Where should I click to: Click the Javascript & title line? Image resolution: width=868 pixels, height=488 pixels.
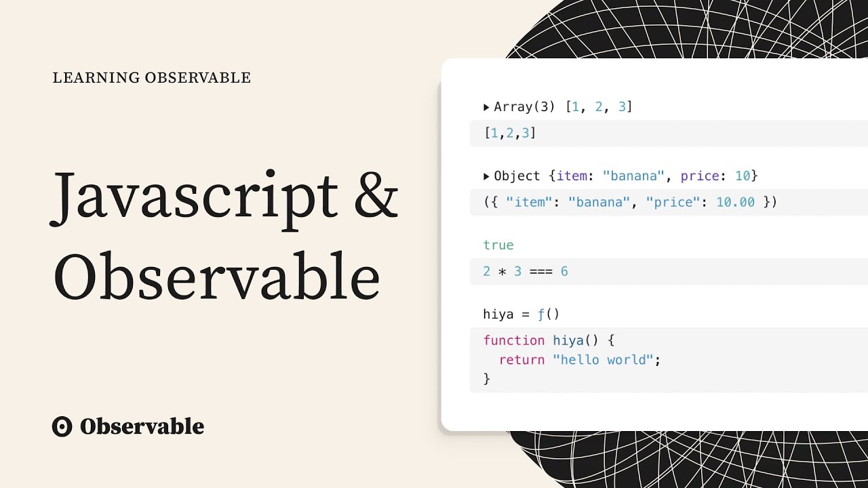[x=225, y=199]
